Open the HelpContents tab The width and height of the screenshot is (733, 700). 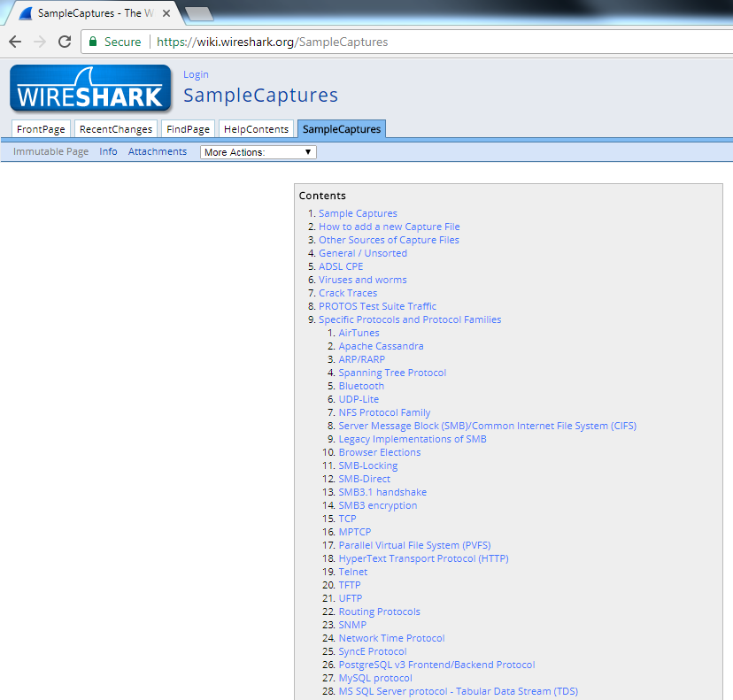pos(256,129)
